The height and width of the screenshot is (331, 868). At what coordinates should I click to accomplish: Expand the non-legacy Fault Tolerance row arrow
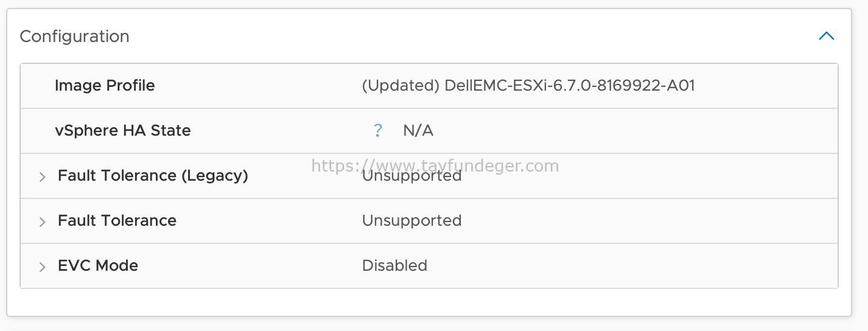pyautogui.click(x=42, y=221)
